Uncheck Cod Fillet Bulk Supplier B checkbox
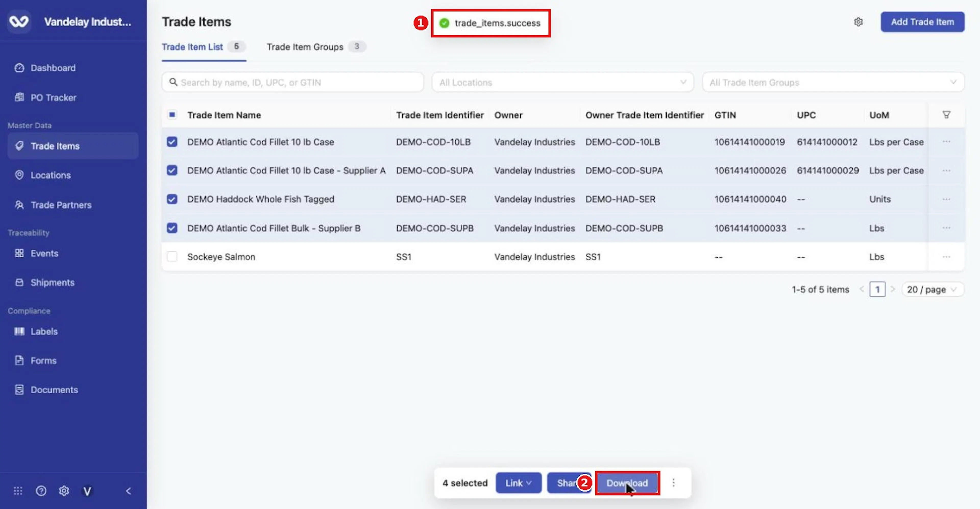 [172, 228]
